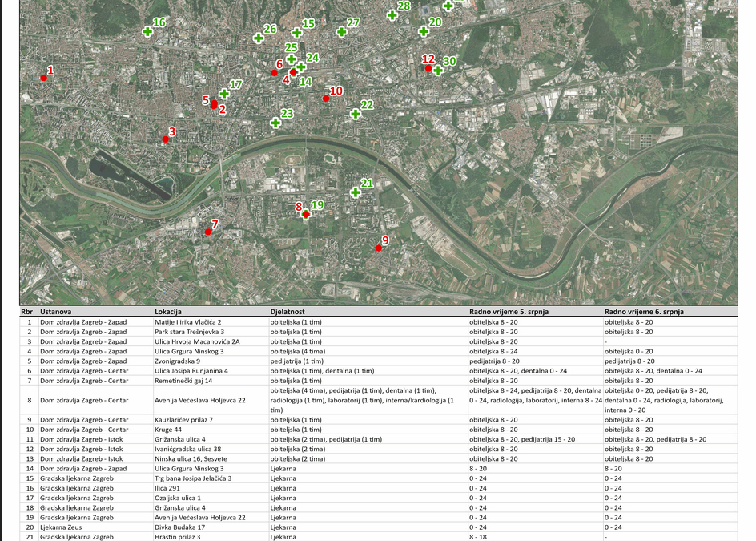Select red marker 7 near the river
The height and width of the screenshot is (541, 756).
pyautogui.click(x=208, y=232)
